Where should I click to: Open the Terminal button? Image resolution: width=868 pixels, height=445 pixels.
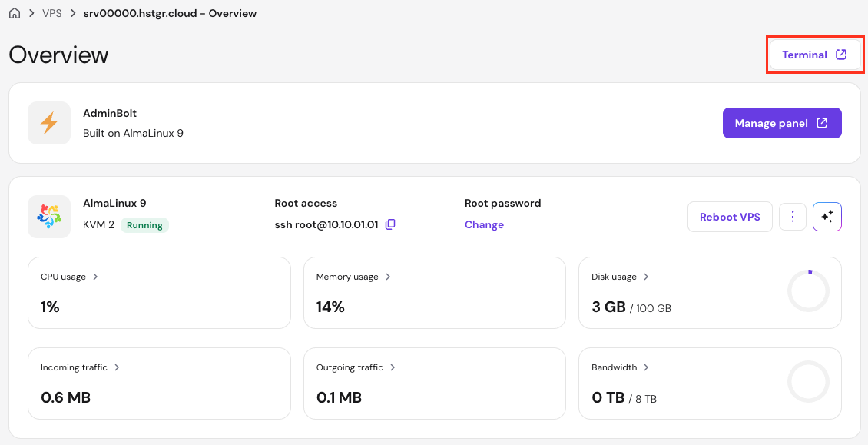[x=814, y=55]
